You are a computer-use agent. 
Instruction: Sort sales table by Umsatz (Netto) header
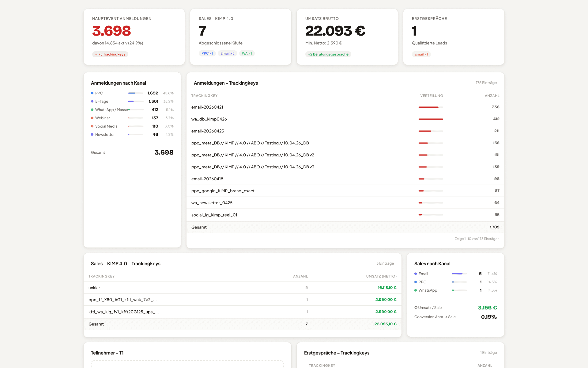tap(381, 276)
